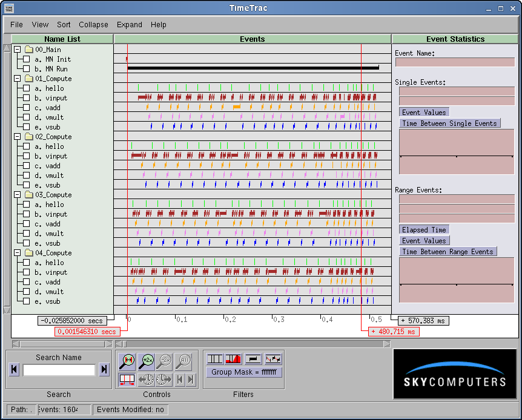
Task: Toggle the vertical grid lines filter
Action: [215, 359]
